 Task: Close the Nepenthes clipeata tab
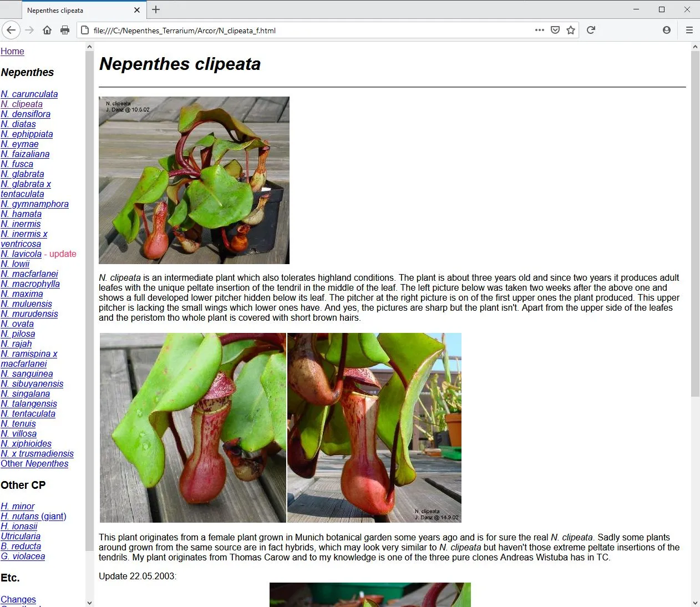click(137, 10)
